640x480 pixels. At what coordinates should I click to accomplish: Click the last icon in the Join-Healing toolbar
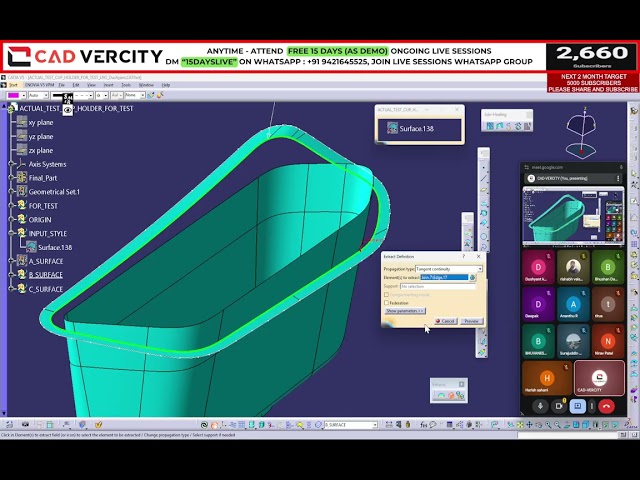click(527, 126)
